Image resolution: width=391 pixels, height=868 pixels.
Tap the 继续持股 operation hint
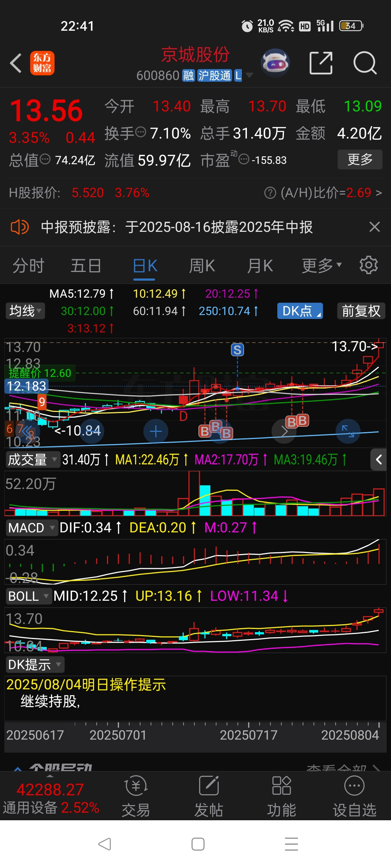point(50,701)
